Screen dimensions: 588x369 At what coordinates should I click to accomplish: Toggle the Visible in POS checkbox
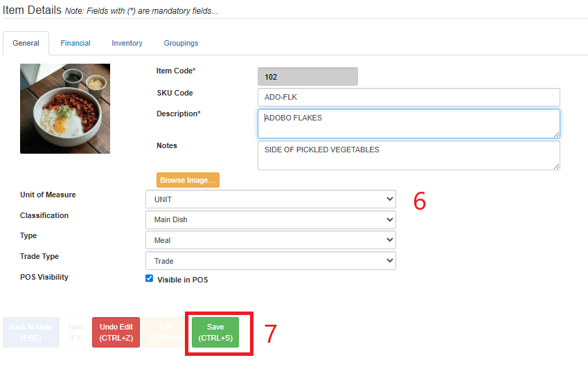coord(149,278)
